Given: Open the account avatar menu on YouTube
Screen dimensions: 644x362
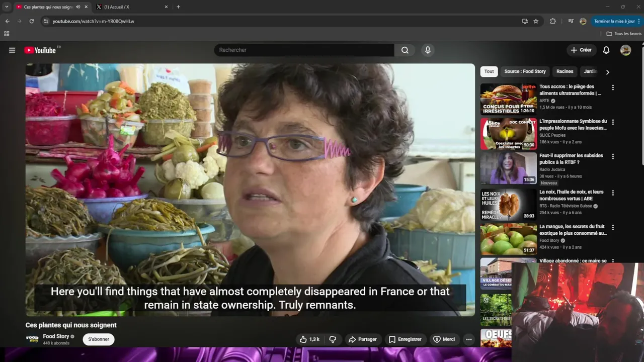Looking at the screenshot, I should click(x=625, y=50).
